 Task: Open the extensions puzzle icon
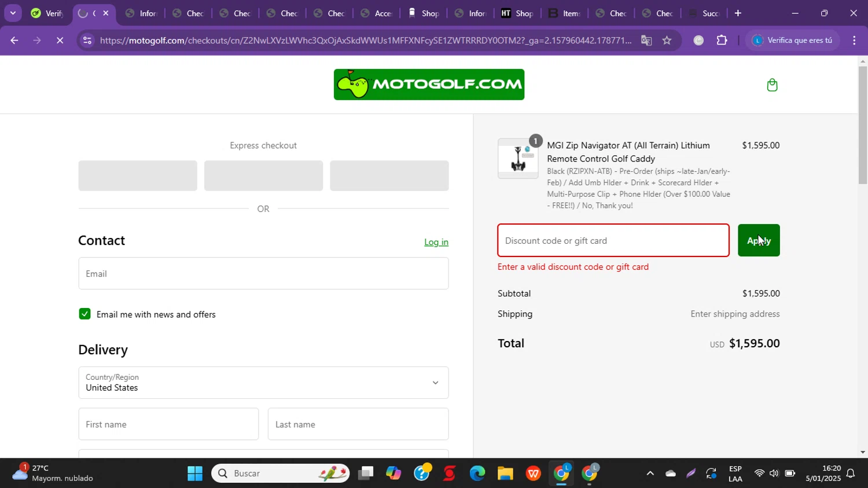click(722, 41)
